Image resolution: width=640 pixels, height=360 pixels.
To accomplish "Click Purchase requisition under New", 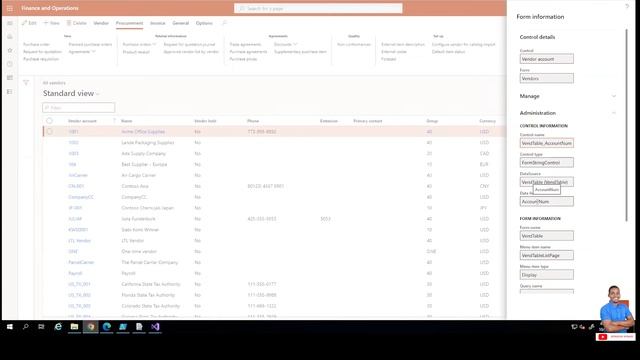I will pyautogui.click(x=41, y=59).
